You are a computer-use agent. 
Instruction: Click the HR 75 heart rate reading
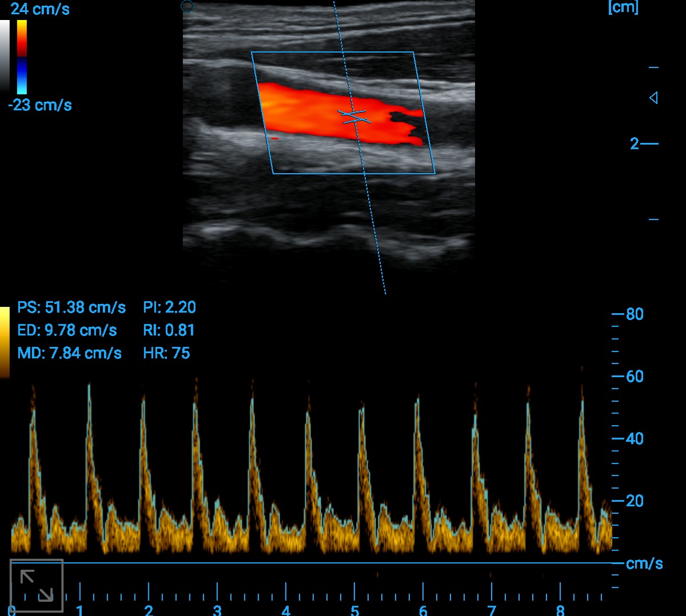click(166, 353)
